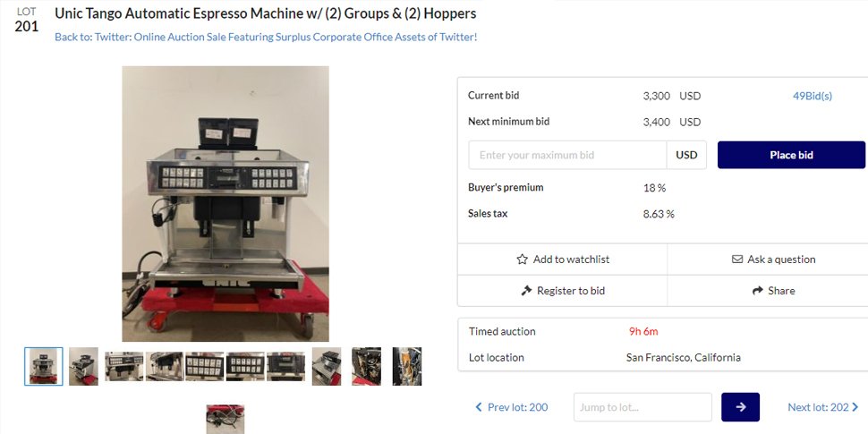Select the fifth thumbnail showing keypad close-up
The height and width of the screenshot is (434, 868).
pos(205,367)
